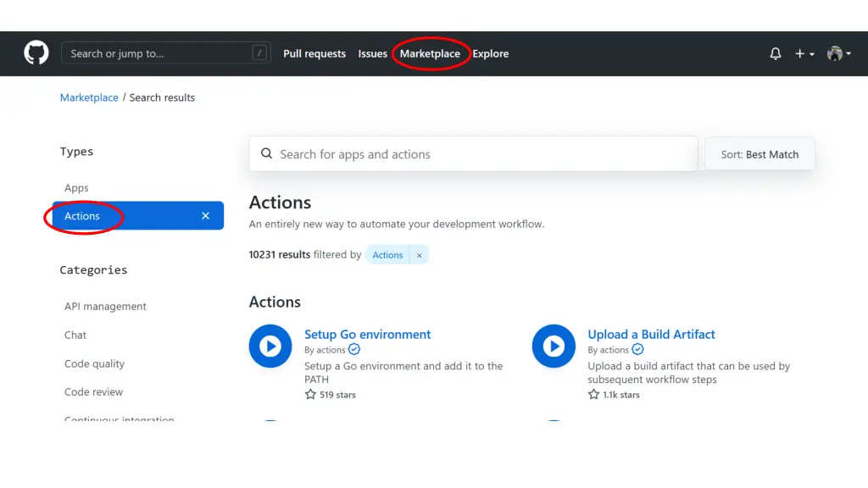This screenshot has width=868, height=488.
Task: Choose the Chat category
Action: coord(75,335)
